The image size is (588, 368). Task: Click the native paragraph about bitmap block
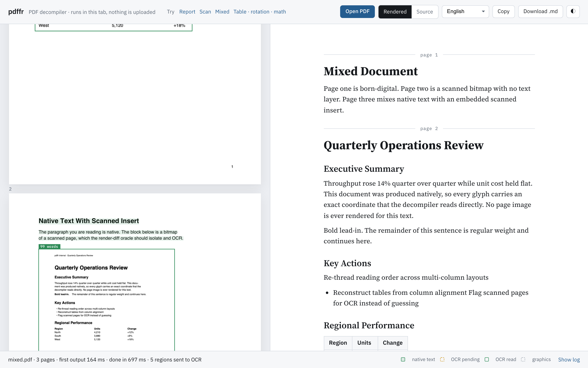[x=111, y=235]
